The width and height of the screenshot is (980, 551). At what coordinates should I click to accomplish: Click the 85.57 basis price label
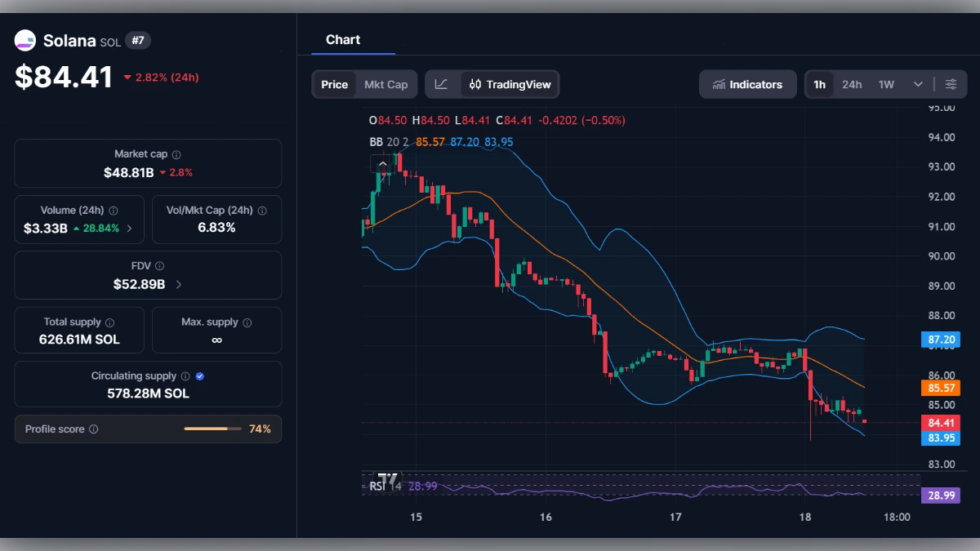(x=942, y=389)
